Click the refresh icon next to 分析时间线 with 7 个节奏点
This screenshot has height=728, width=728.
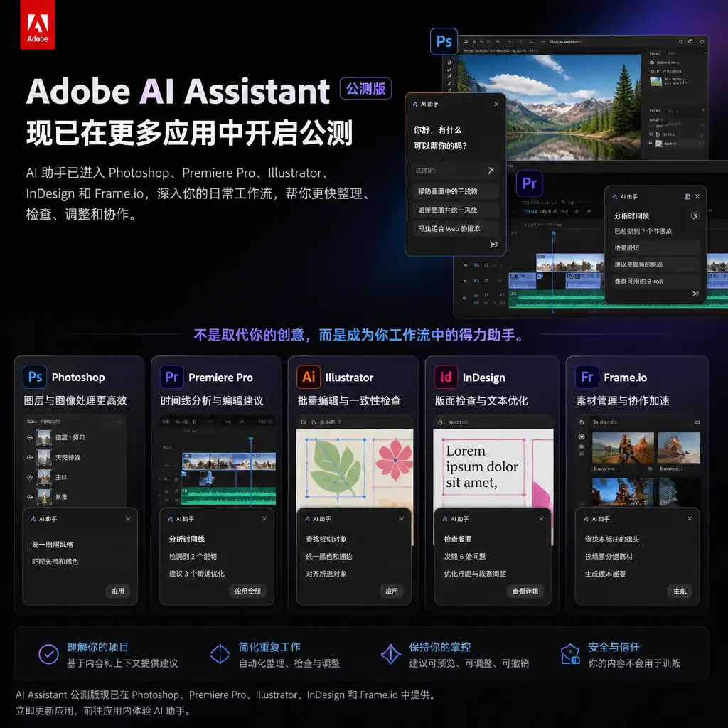pos(695,215)
